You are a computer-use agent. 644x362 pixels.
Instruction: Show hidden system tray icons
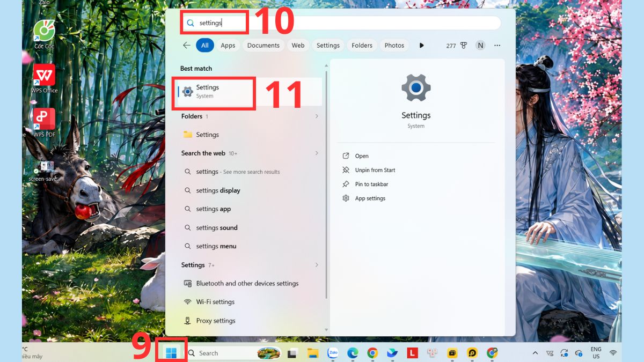535,353
